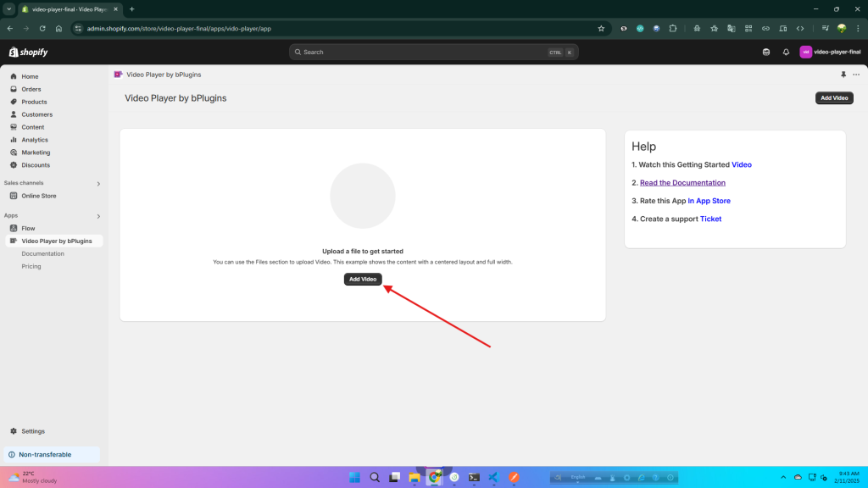Expand the Apps section chevron
868x488 pixels.
click(x=98, y=216)
